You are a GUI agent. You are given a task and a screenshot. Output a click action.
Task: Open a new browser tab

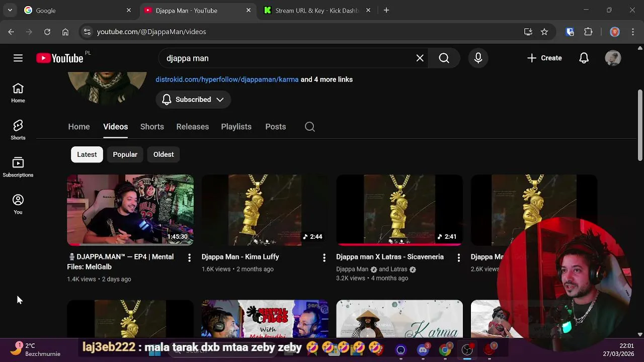(x=386, y=10)
